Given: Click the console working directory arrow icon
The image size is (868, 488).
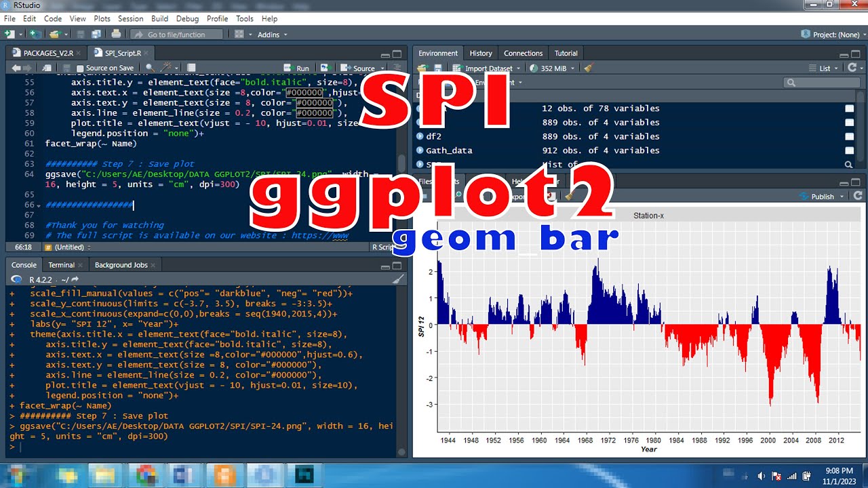Looking at the screenshot, I should (75, 279).
